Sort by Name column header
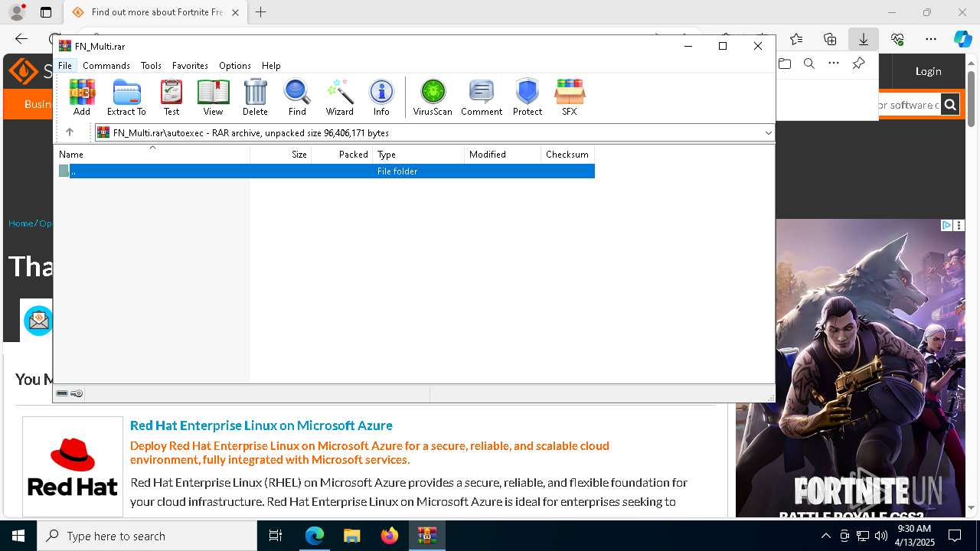 coord(153,155)
